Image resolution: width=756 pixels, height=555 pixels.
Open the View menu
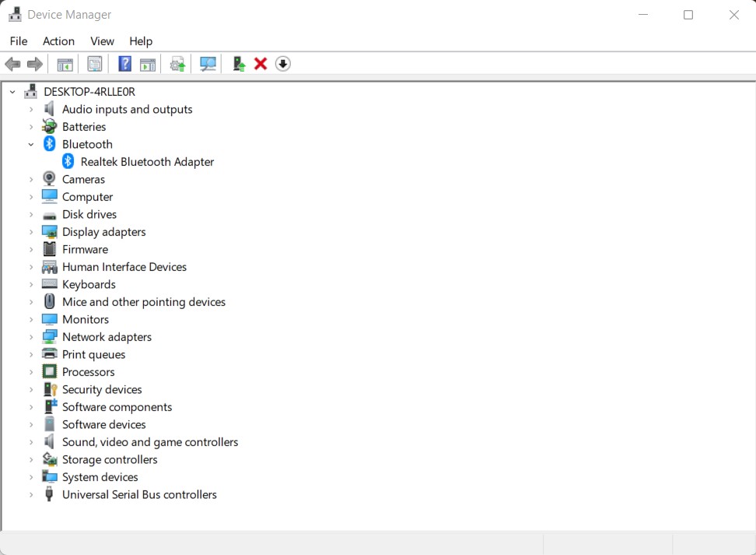[x=102, y=40]
